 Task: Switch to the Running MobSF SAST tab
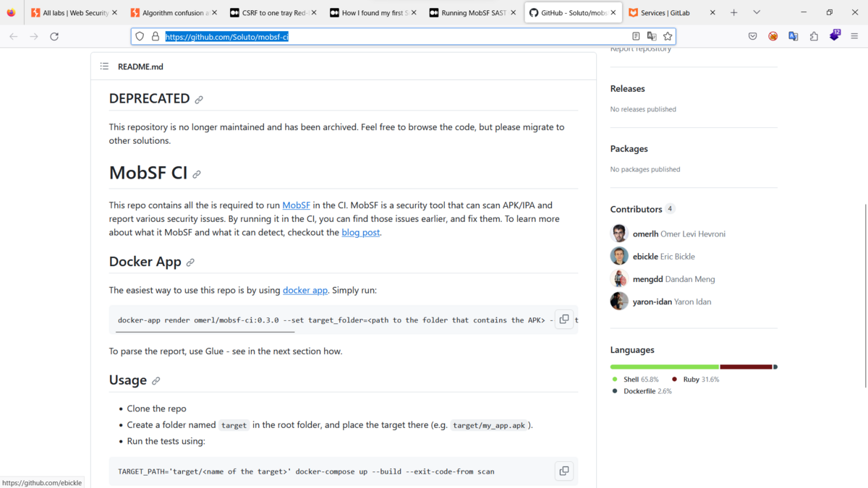pos(473,12)
